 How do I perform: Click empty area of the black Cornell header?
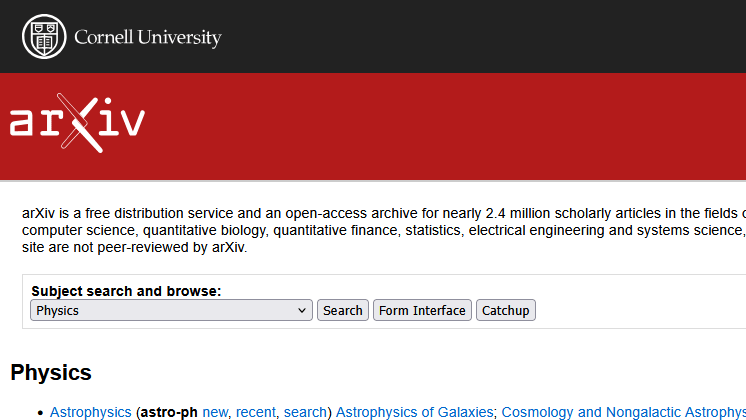point(480,37)
